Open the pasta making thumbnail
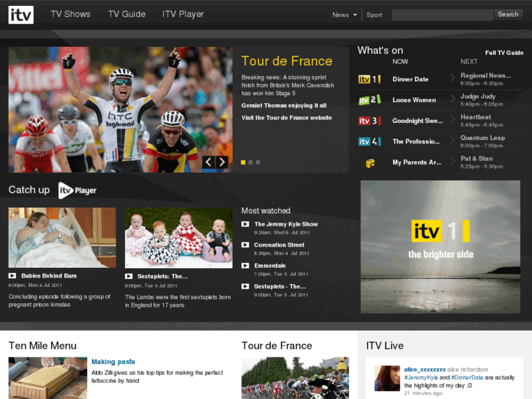Screen dimensions: 532x399 [48, 378]
